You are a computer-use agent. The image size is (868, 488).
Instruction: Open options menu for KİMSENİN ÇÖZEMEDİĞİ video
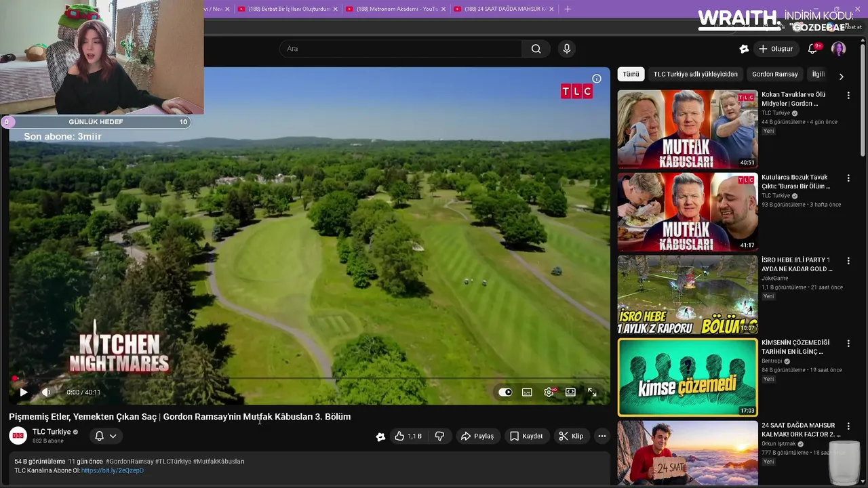(x=848, y=344)
